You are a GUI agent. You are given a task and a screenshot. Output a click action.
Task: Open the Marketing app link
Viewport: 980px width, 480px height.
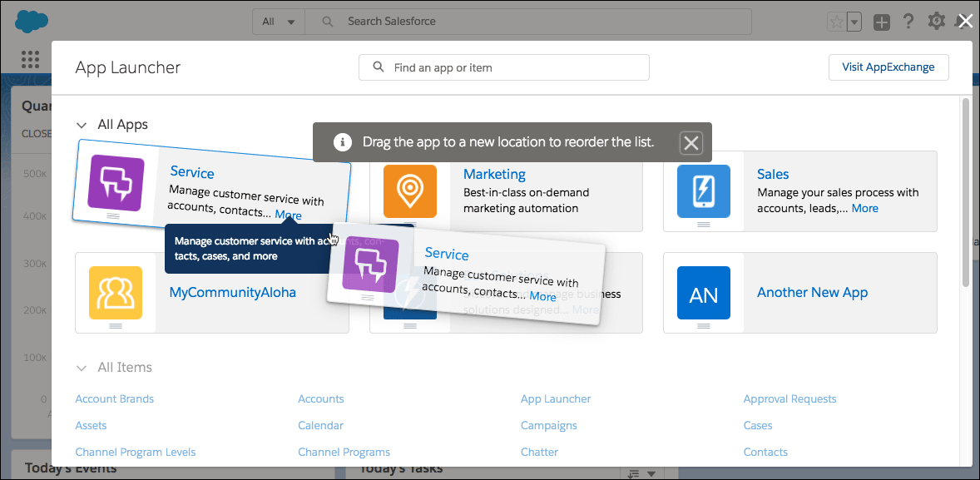pos(494,174)
